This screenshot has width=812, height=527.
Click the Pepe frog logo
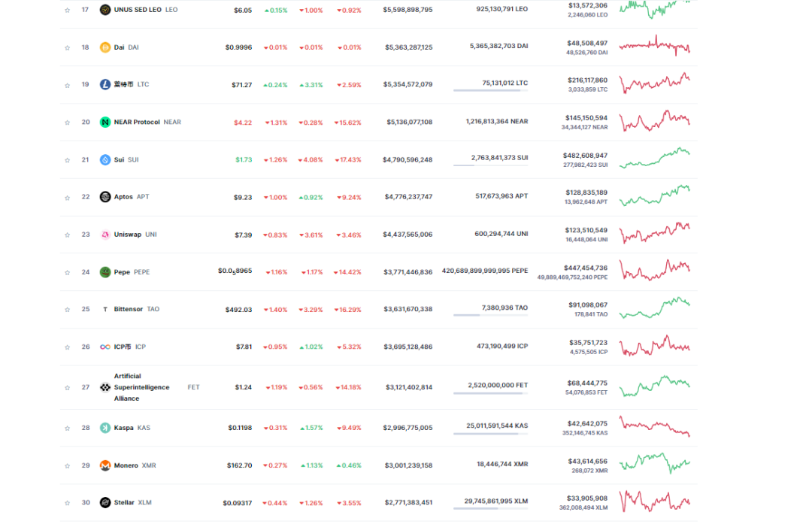(105, 272)
